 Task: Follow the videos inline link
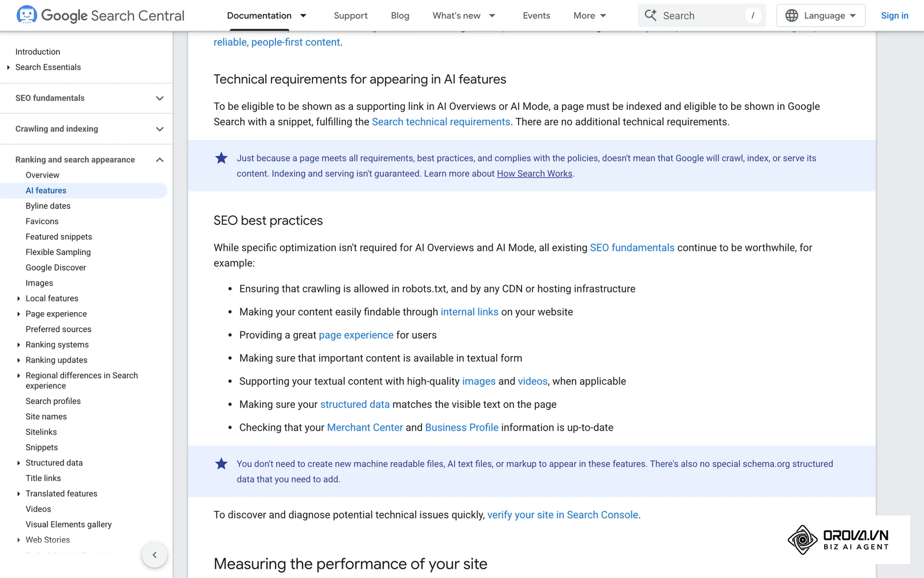(x=533, y=381)
